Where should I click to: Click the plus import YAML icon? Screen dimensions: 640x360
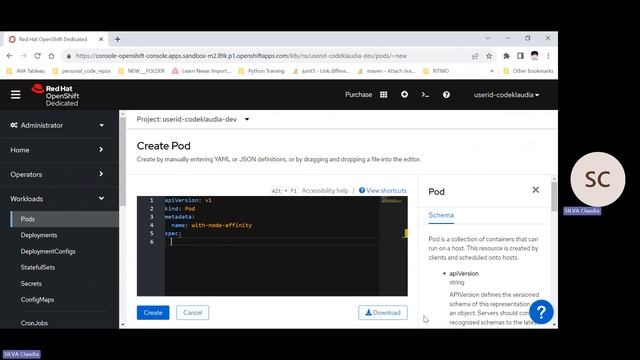click(x=404, y=94)
